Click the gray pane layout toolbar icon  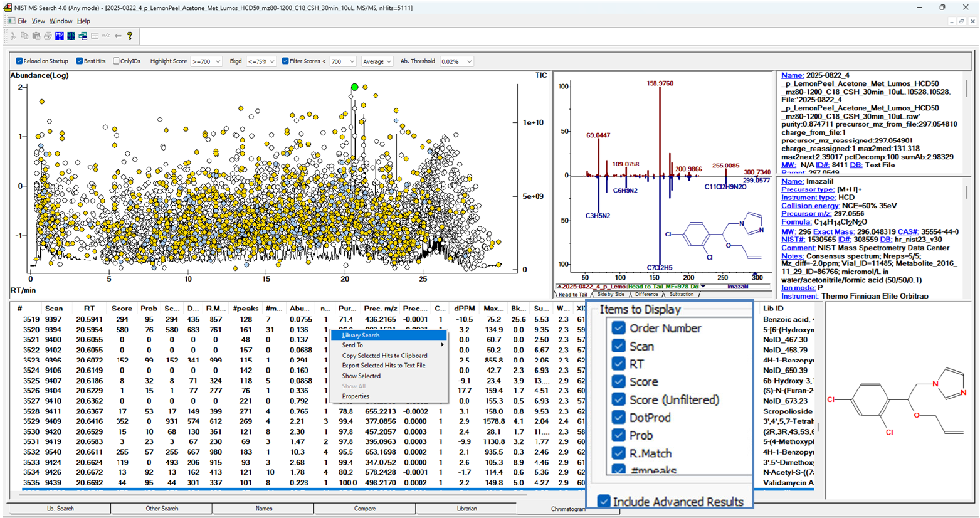click(x=95, y=36)
